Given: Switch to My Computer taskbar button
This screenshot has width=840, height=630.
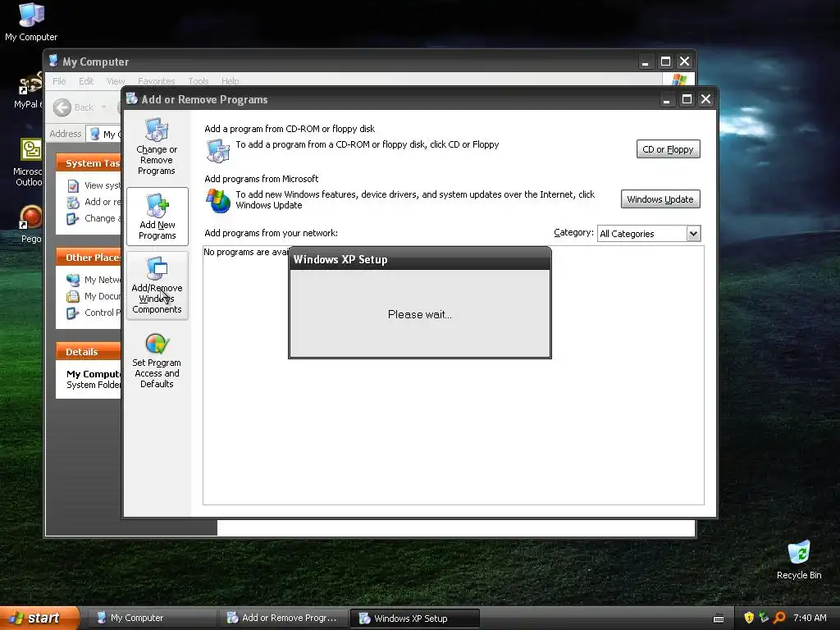Looking at the screenshot, I should (x=152, y=619).
